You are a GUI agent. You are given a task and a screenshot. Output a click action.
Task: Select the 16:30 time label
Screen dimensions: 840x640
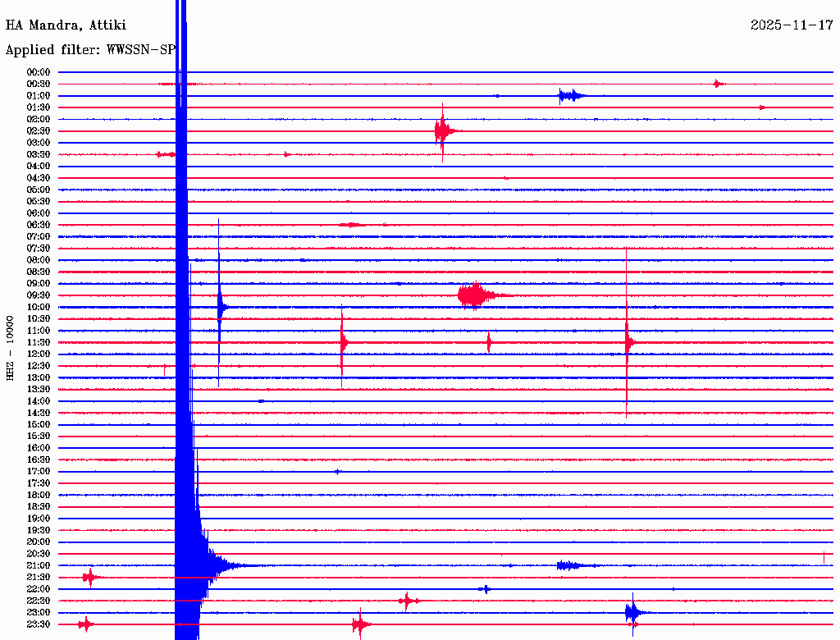click(39, 460)
